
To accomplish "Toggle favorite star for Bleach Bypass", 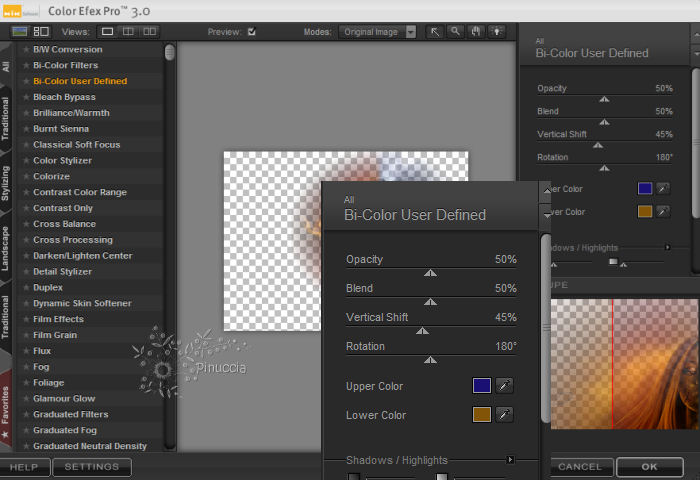I will [26, 97].
